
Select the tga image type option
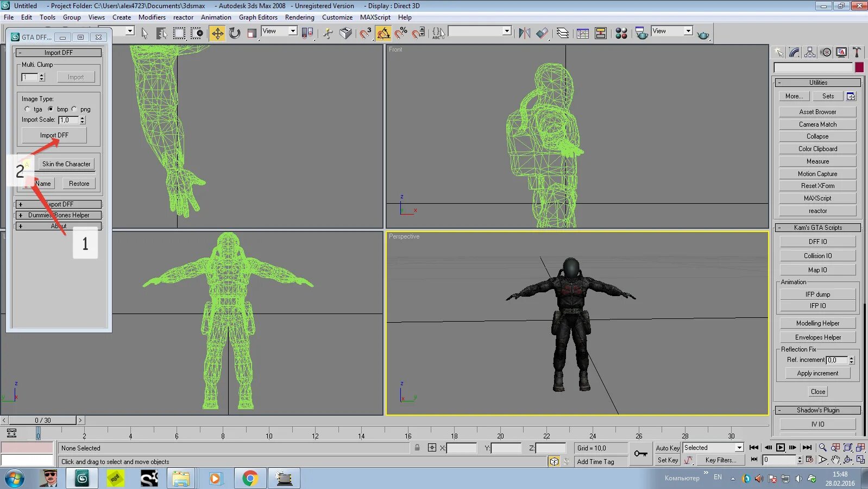pyautogui.click(x=28, y=109)
